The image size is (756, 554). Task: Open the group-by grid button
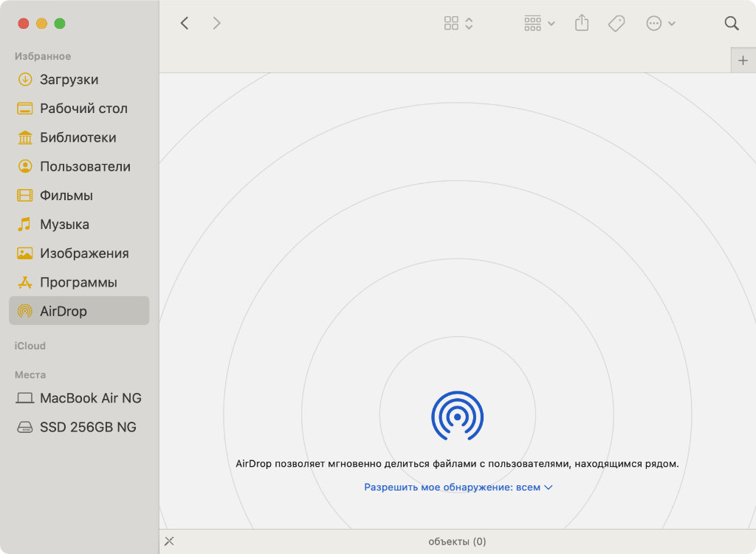533,23
